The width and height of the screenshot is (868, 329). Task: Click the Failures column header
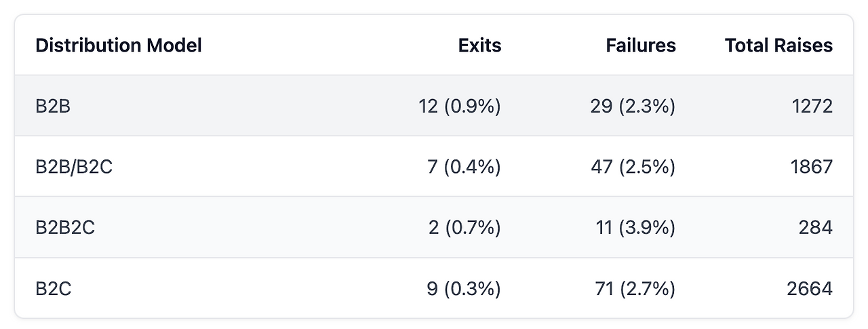click(640, 45)
